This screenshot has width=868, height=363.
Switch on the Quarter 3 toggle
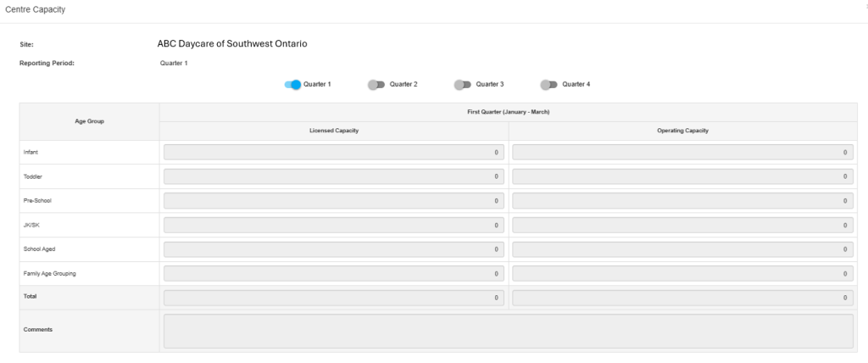[x=462, y=85]
